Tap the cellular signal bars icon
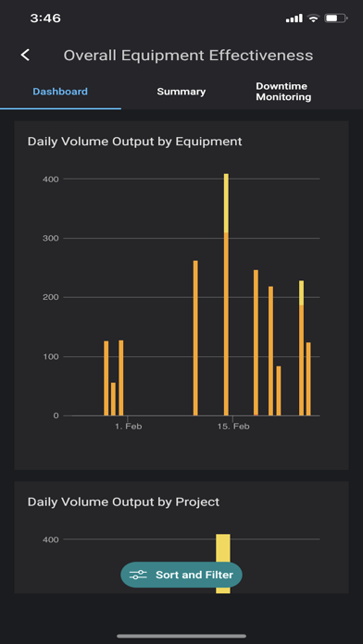 tap(294, 19)
